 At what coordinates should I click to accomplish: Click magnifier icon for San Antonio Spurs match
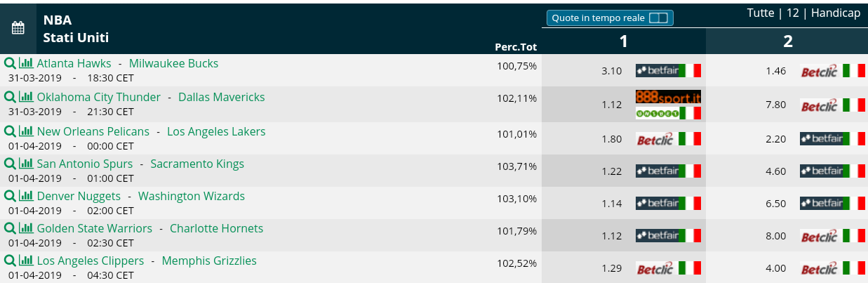click(10, 164)
